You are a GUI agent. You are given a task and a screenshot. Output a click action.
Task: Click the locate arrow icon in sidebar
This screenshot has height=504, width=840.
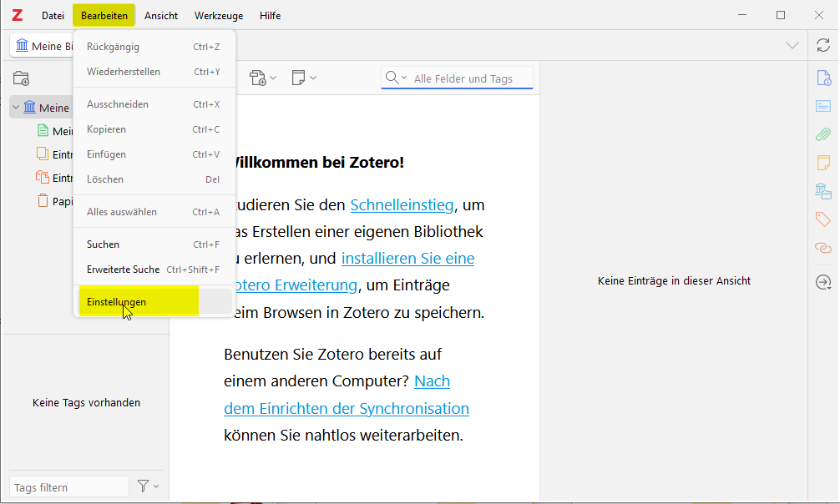point(823,282)
